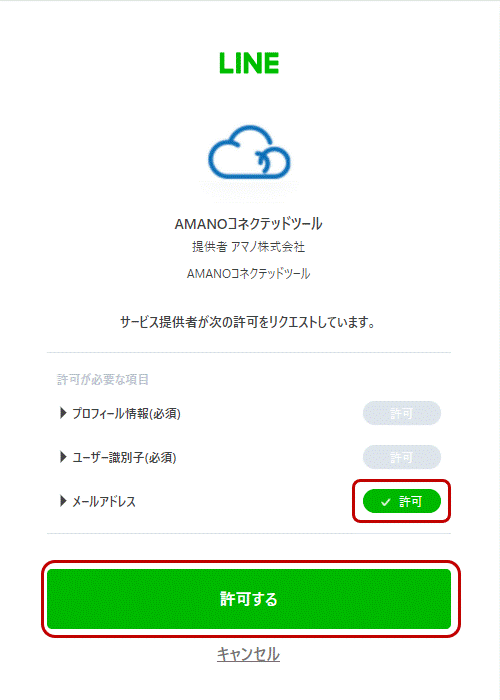Toggle the ユーザー識別子 許可 switch
This screenshot has height=700, width=500.
pyautogui.click(x=402, y=457)
